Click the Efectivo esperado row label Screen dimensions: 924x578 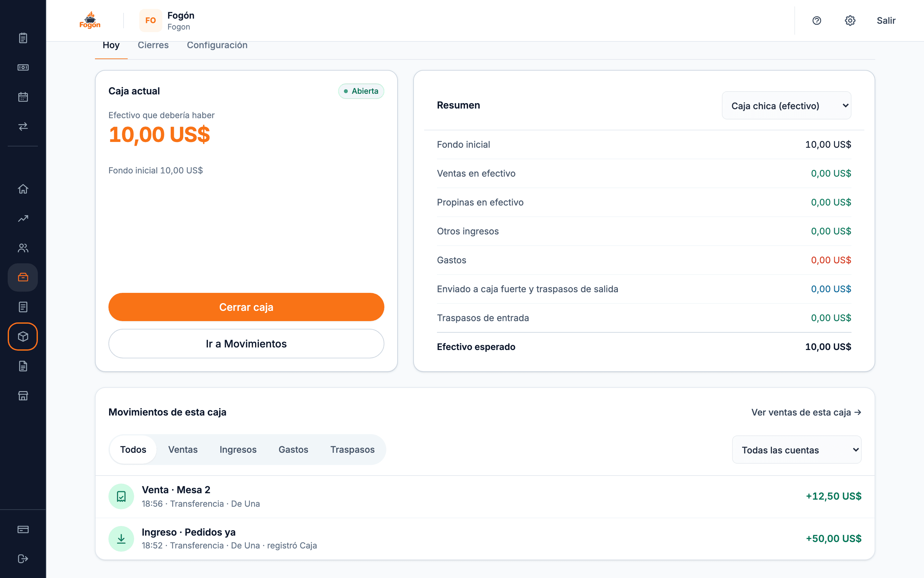pos(476,347)
